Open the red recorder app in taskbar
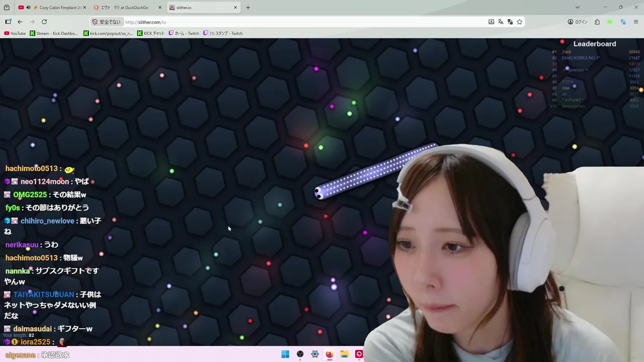Image resolution: width=644 pixels, height=362 pixels. (359, 354)
